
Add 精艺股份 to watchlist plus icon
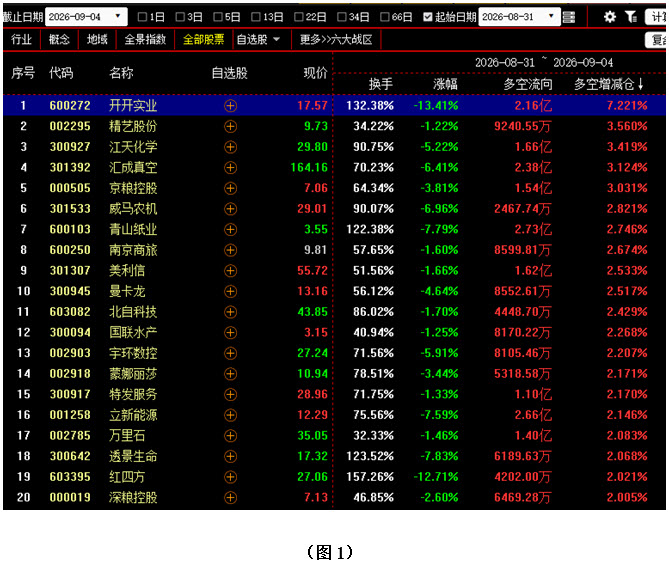(x=230, y=126)
